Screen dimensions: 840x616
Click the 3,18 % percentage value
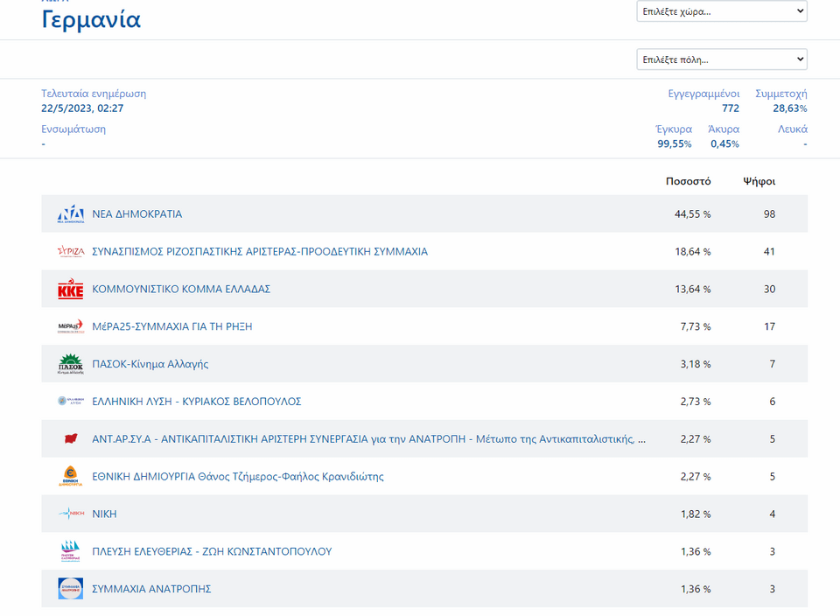pos(696,364)
